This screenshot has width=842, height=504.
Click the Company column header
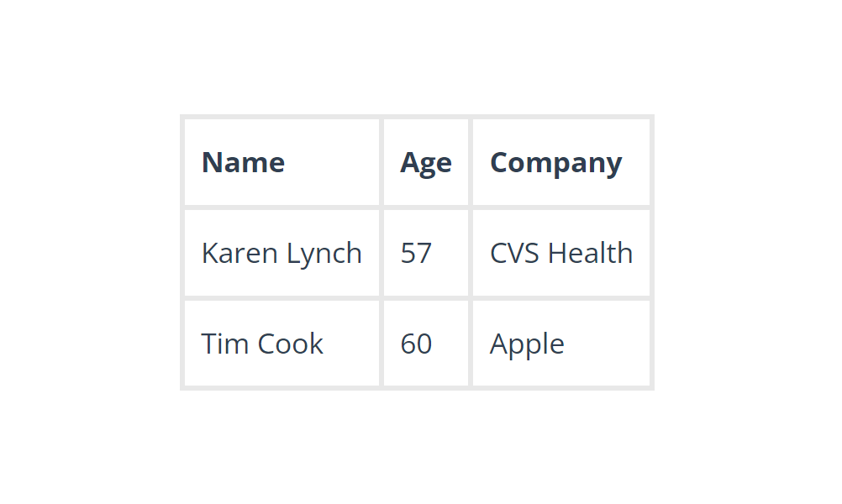point(555,162)
